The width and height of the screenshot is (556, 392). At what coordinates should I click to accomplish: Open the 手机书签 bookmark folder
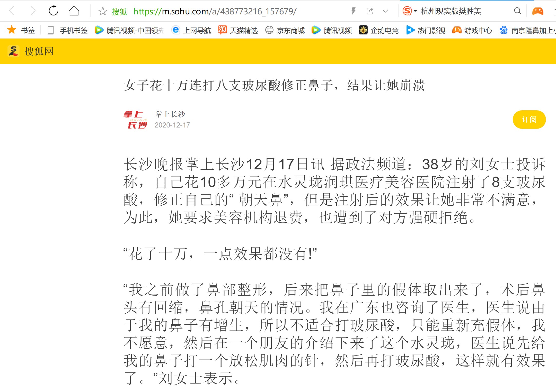point(68,30)
